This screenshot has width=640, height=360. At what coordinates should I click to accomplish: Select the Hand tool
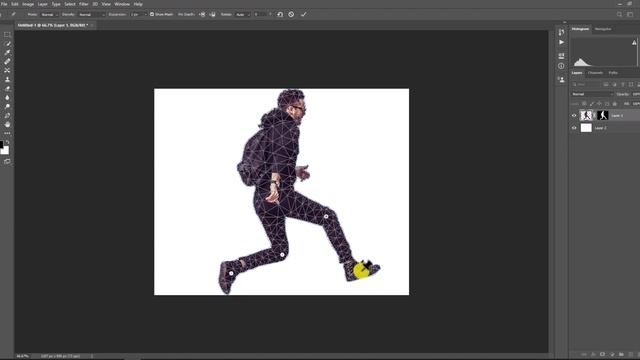coord(7,124)
